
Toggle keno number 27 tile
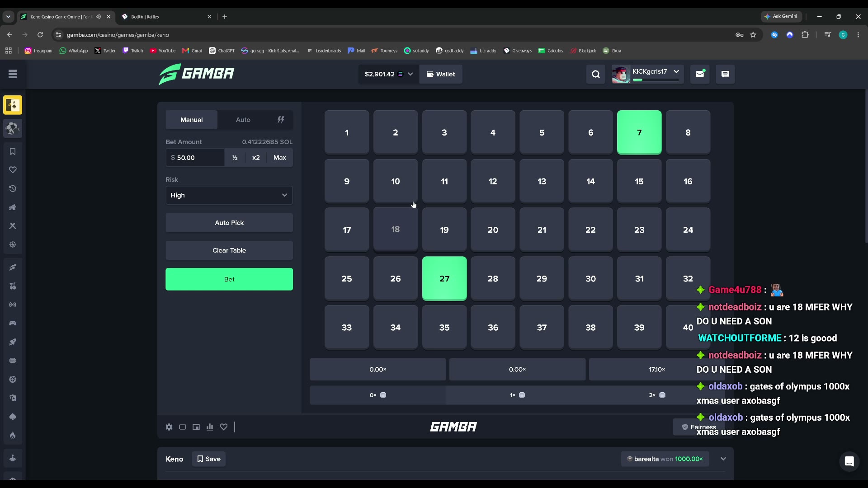pos(444,278)
